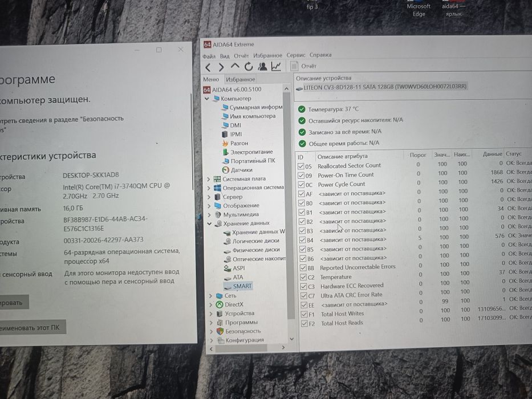The image size is (532, 399).
Task: Open the user icon in AIDA64 toolbar
Action: coord(262,66)
